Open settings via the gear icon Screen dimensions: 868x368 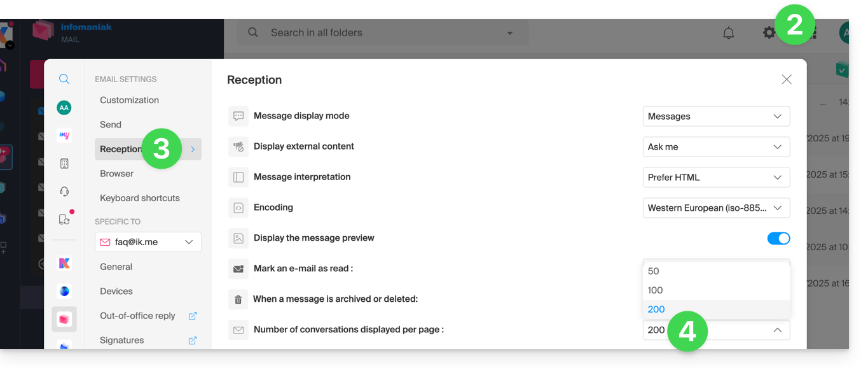click(x=769, y=32)
